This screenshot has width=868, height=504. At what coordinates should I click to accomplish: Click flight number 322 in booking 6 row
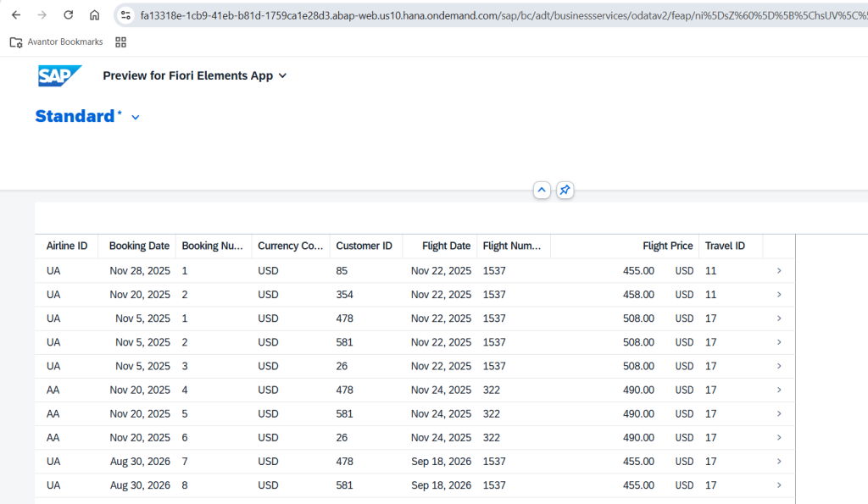[x=492, y=438]
